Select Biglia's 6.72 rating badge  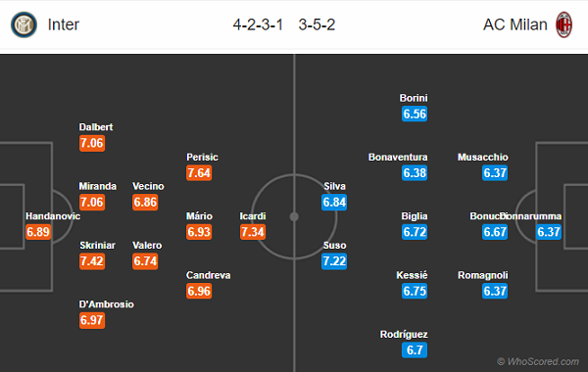tap(415, 232)
